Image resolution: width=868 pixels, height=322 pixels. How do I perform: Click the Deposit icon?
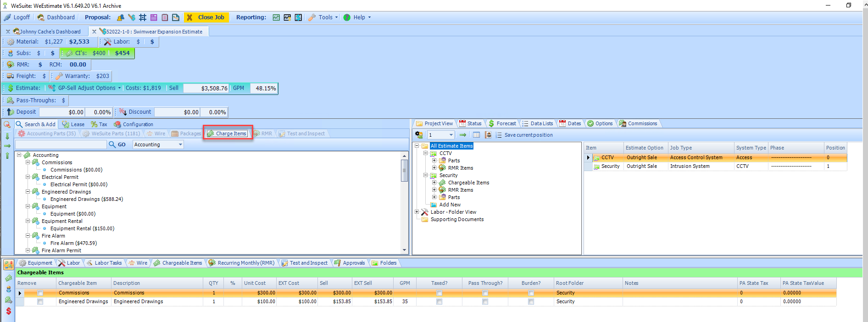(11, 112)
